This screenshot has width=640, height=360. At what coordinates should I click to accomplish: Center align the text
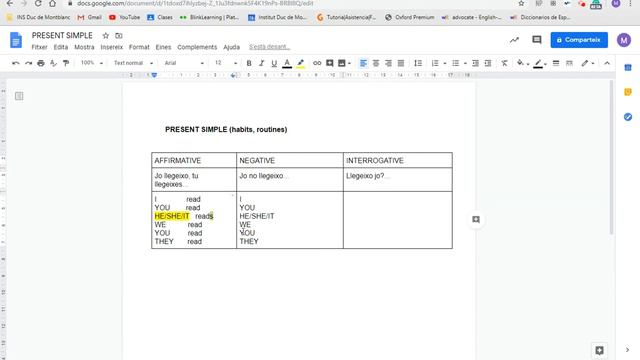coord(376,63)
